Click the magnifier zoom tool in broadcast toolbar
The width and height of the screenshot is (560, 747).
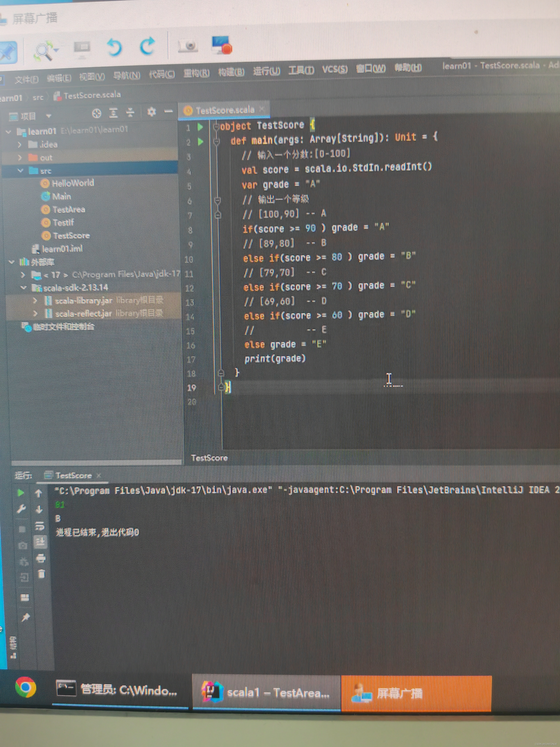tap(46, 51)
